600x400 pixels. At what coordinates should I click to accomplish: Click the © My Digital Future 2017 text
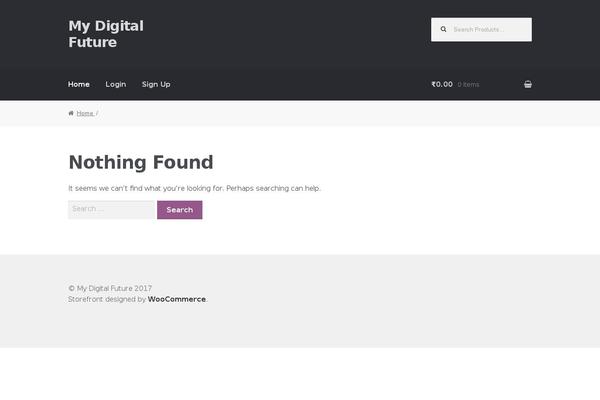tap(110, 288)
